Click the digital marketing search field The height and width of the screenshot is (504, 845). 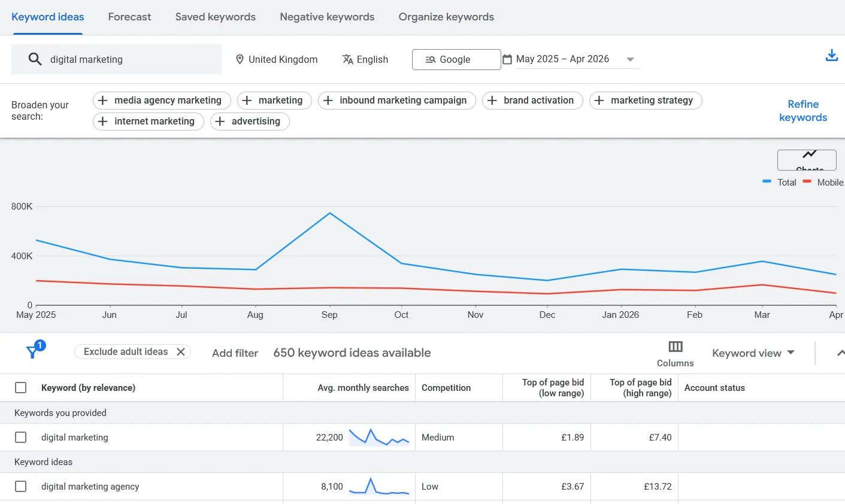click(x=116, y=59)
